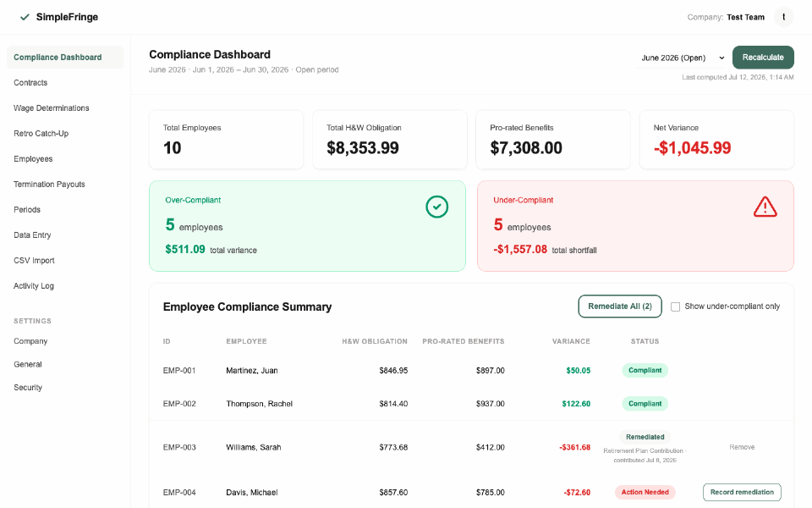Screen dimensions: 812x508
Task: Open Data Entry page
Action: point(32,235)
